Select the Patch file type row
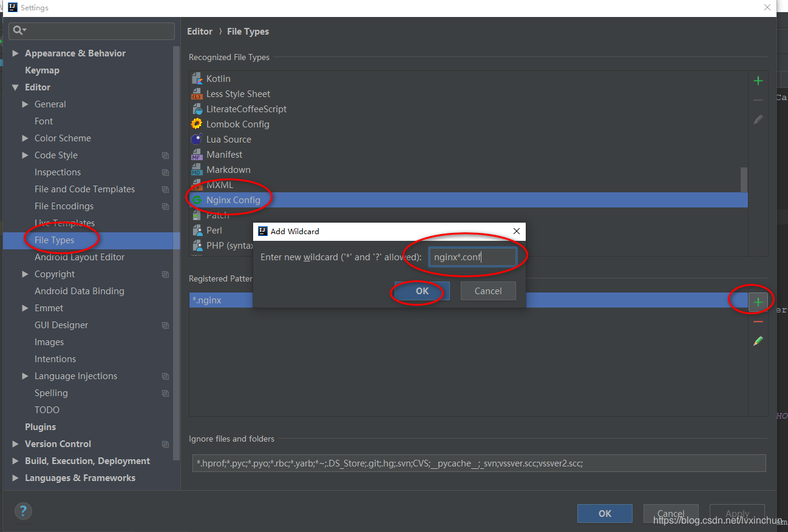 coord(468,215)
